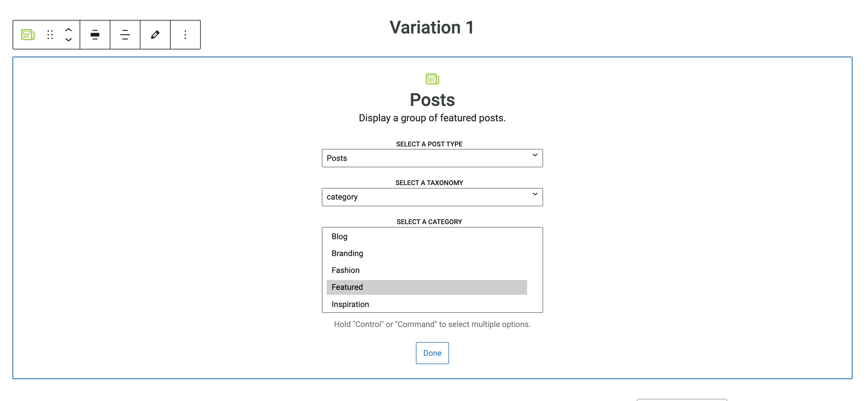
Task: Click the chevron on the category taxonomy select
Action: coord(535,194)
